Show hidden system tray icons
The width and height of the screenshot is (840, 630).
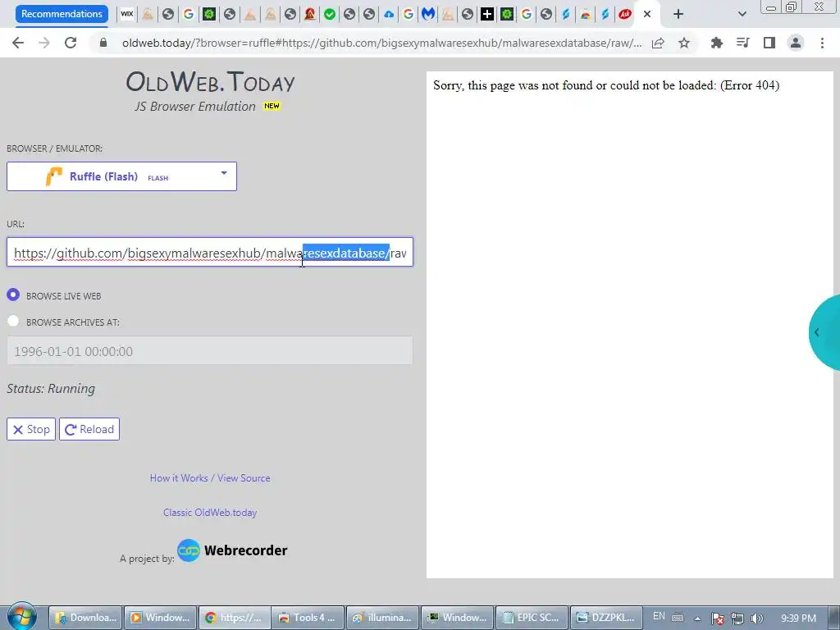697,619
